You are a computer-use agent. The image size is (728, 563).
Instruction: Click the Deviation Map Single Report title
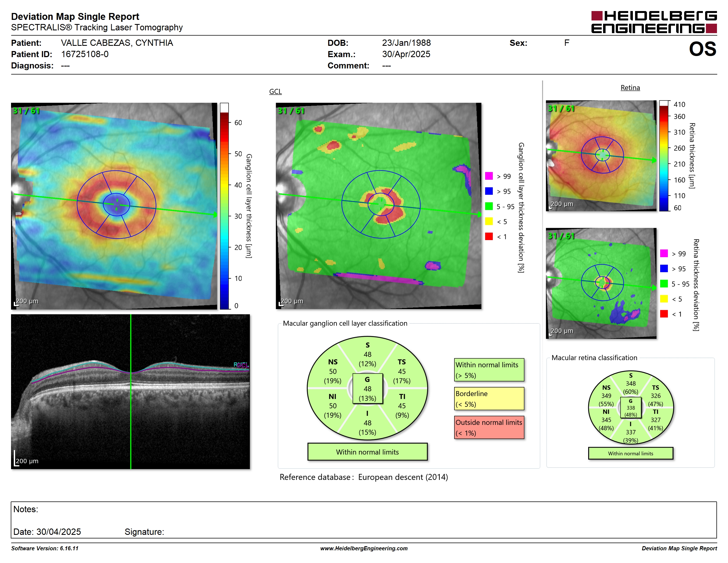pos(75,16)
